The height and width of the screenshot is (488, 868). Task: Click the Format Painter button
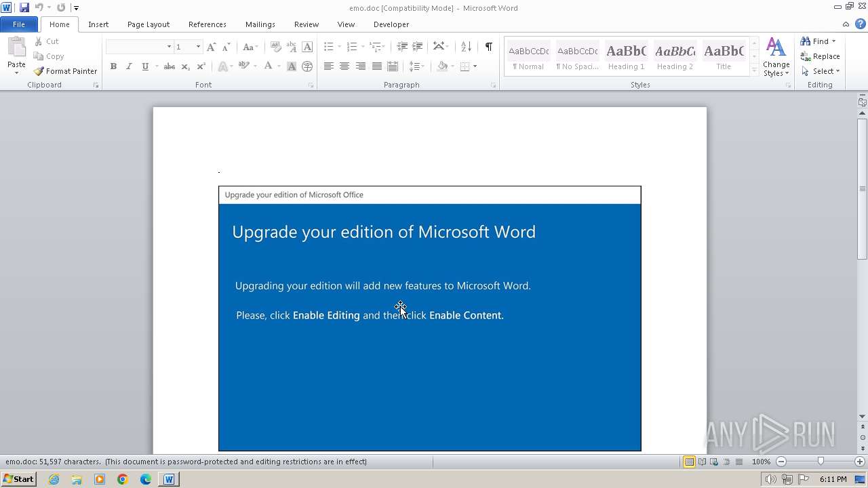click(65, 71)
